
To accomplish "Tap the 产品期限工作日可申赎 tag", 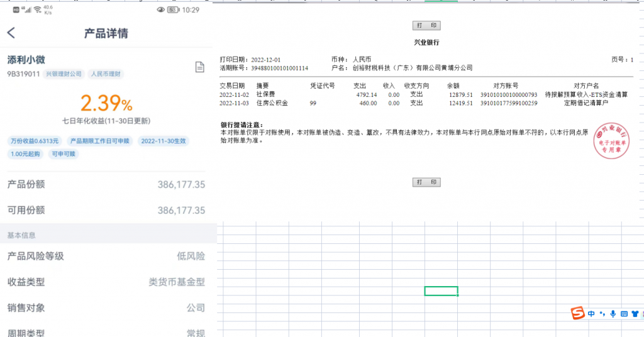I will 100,141.
